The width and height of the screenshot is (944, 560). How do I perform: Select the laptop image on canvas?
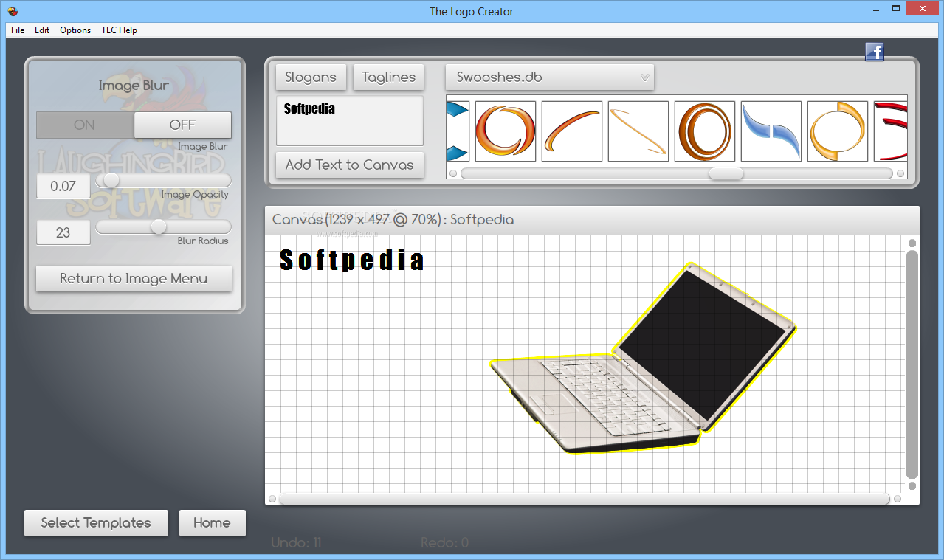pos(644,359)
